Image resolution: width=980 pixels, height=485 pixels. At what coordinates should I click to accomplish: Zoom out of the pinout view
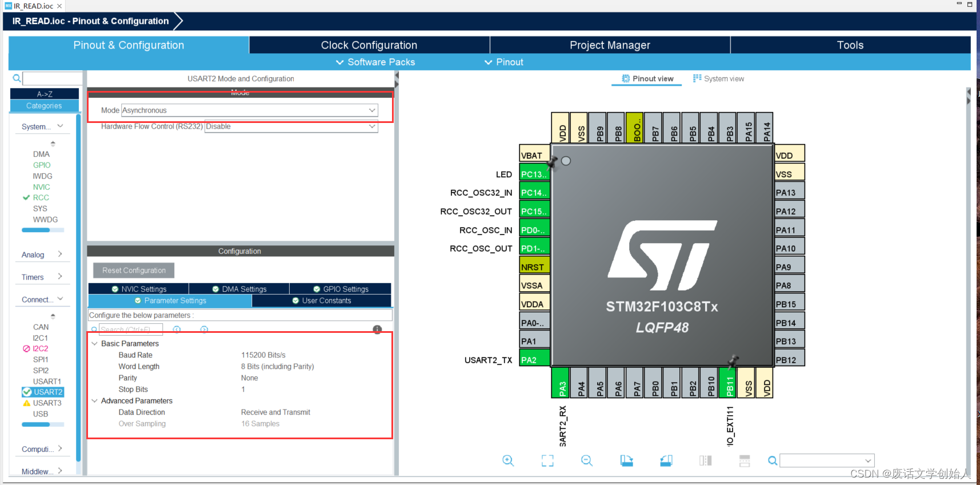pos(587,460)
